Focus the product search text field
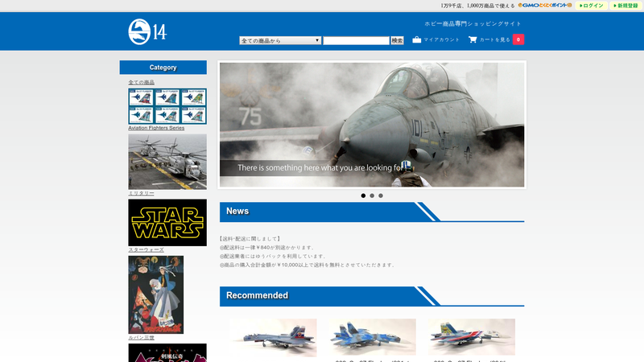The width and height of the screenshot is (644, 362). pos(356,40)
